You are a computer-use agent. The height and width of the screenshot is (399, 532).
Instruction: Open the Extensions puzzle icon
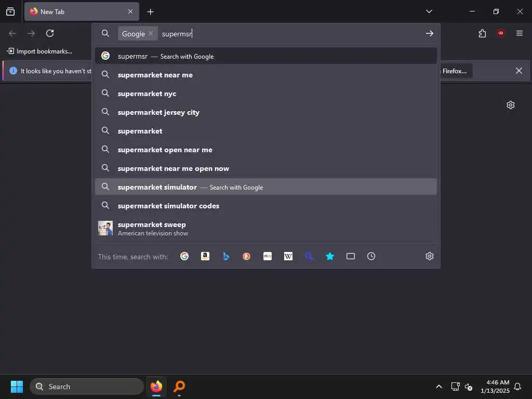tap(482, 33)
